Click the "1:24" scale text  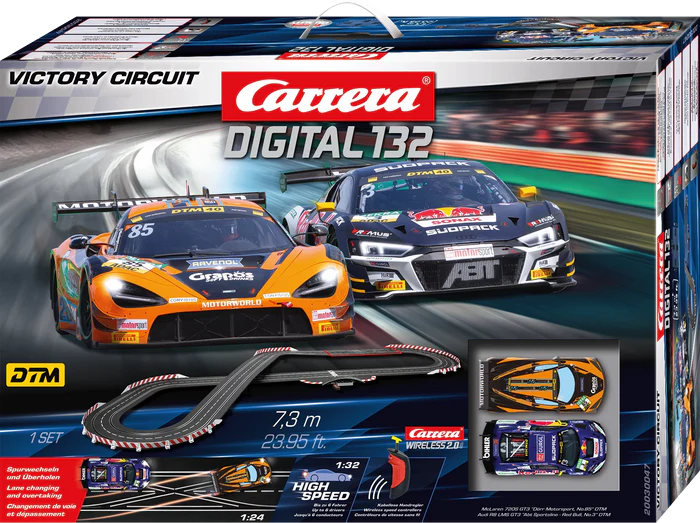pos(252,518)
